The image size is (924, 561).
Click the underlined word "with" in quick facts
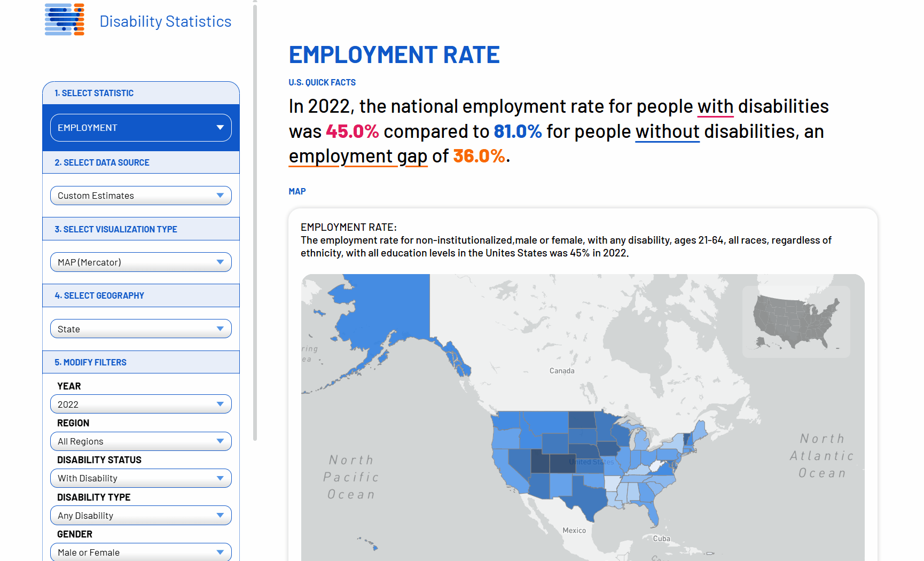[715, 107]
